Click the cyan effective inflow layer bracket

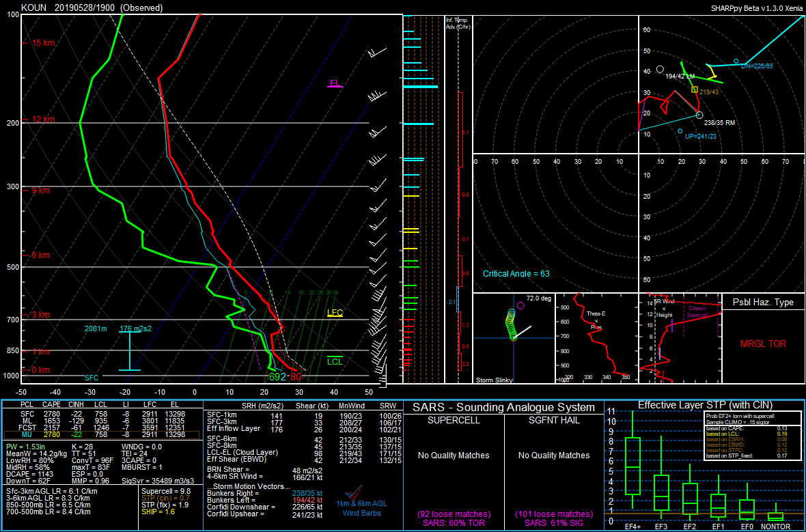129,350
